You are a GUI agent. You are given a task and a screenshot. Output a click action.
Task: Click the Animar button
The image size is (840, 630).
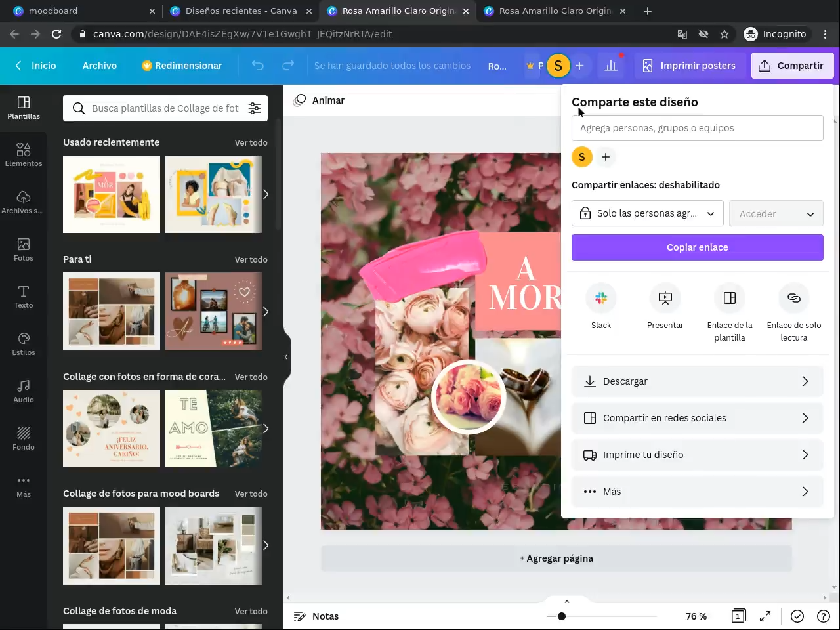pyautogui.click(x=320, y=100)
